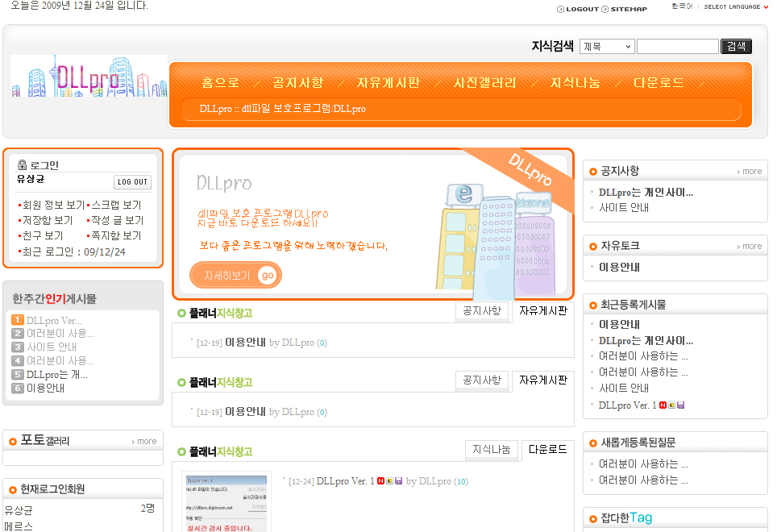Click the LOGOUT text link at the top
Image resolution: width=777 pixels, height=532 pixels.
click(582, 9)
